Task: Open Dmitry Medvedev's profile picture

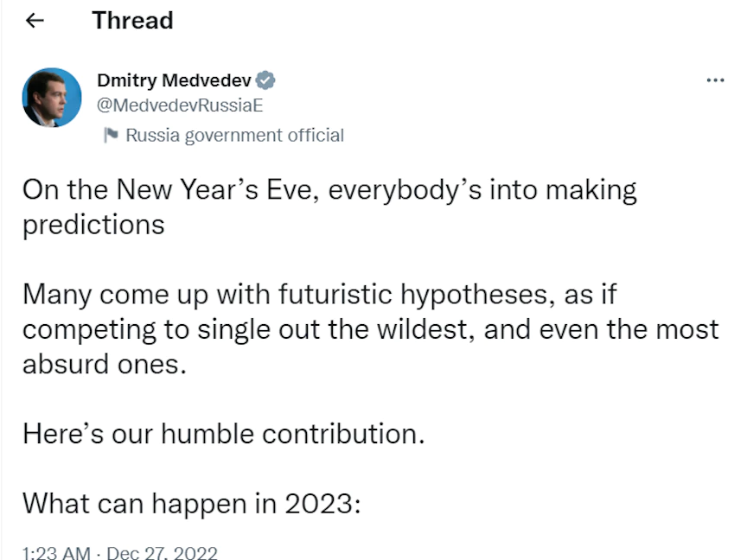Action: [52, 98]
